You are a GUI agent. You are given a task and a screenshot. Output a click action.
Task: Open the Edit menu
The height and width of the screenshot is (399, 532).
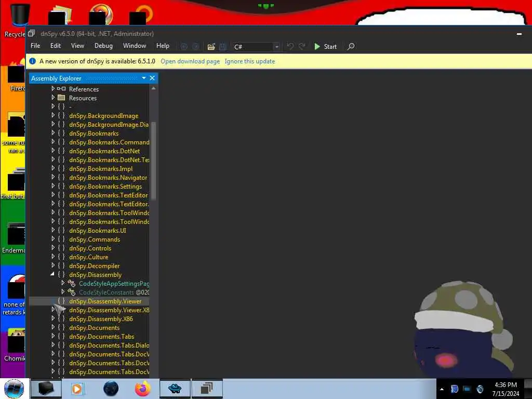(55, 46)
